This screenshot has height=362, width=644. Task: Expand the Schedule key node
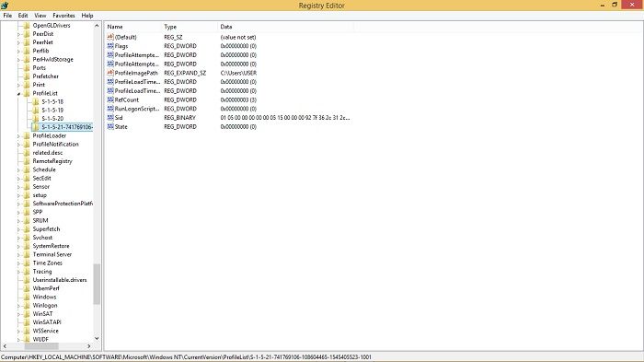18,169
